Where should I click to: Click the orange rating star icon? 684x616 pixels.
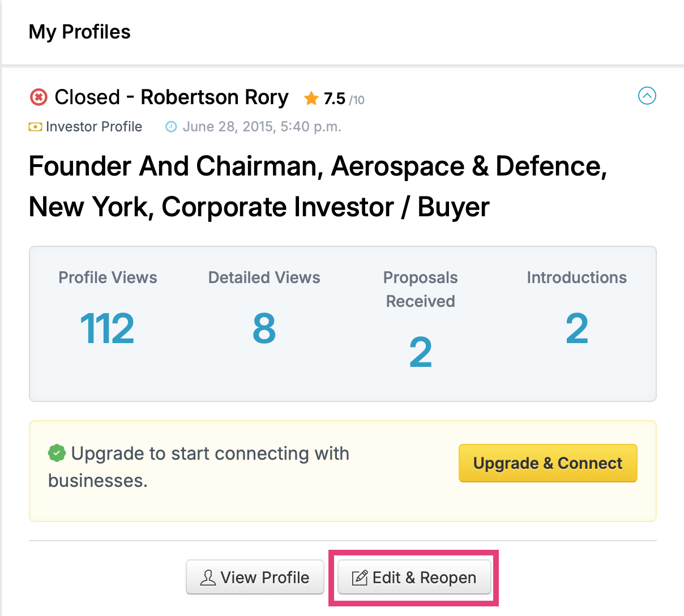pos(311,99)
